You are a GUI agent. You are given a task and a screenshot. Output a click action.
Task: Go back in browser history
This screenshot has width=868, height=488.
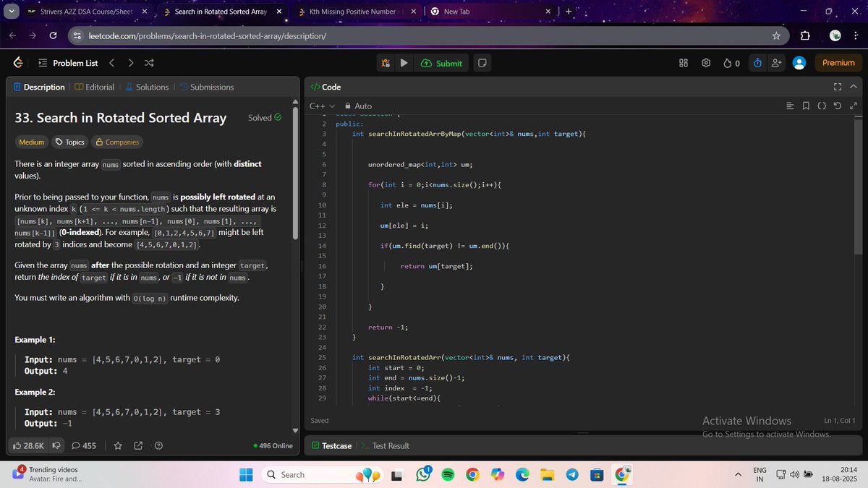(x=12, y=35)
